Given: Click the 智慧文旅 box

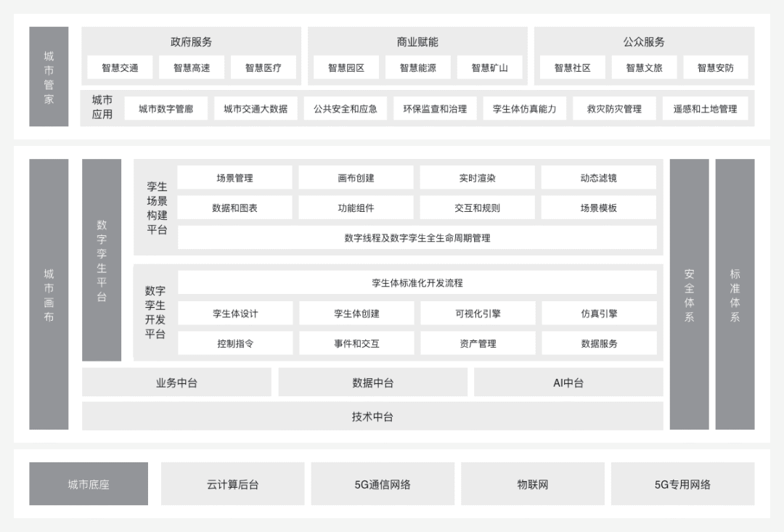Looking at the screenshot, I should tap(644, 67).
